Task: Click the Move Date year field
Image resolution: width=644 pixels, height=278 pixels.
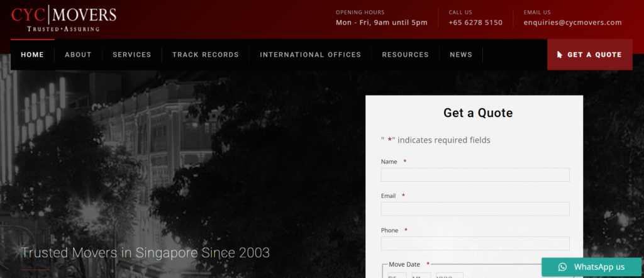Action: [449, 275]
